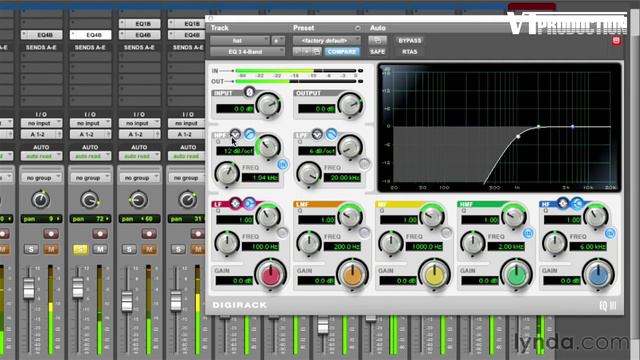Select the low shelf type icon in LF band
The height and width of the screenshot is (360, 640).
(x=249, y=203)
